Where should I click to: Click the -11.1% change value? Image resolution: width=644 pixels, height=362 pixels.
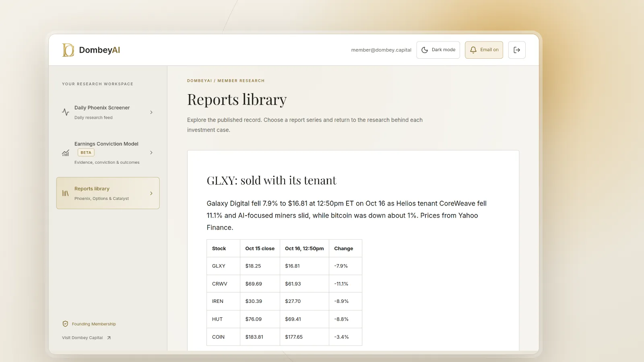[341, 284]
